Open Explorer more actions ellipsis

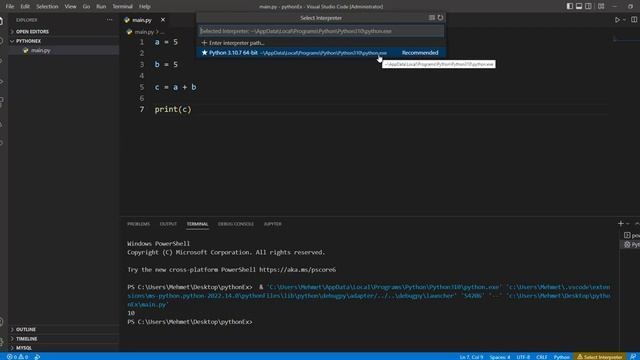(x=109, y=20)
